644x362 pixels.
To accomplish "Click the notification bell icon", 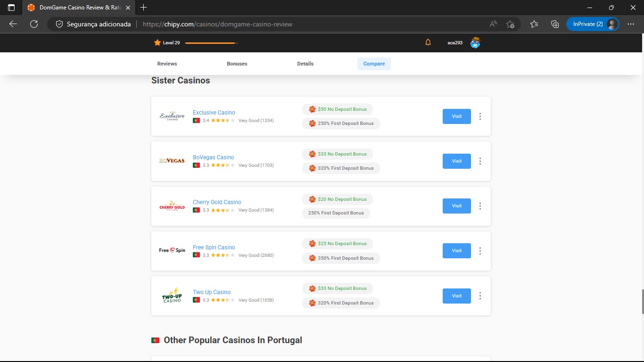I will pyautogui.click(x=428, y=42).
